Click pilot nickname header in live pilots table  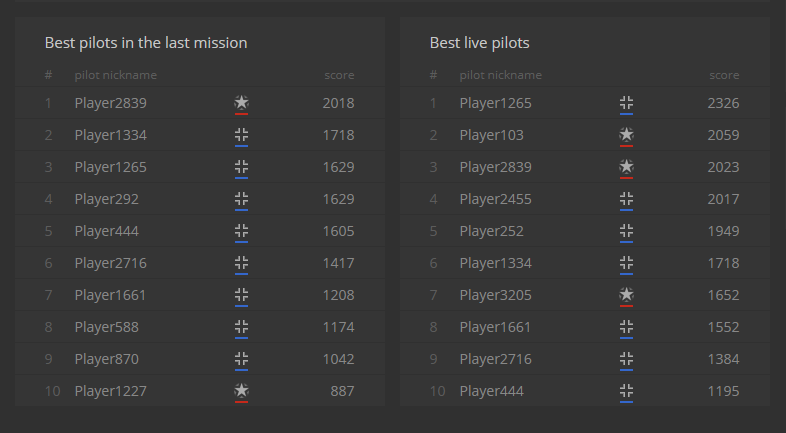pos(500,75)
